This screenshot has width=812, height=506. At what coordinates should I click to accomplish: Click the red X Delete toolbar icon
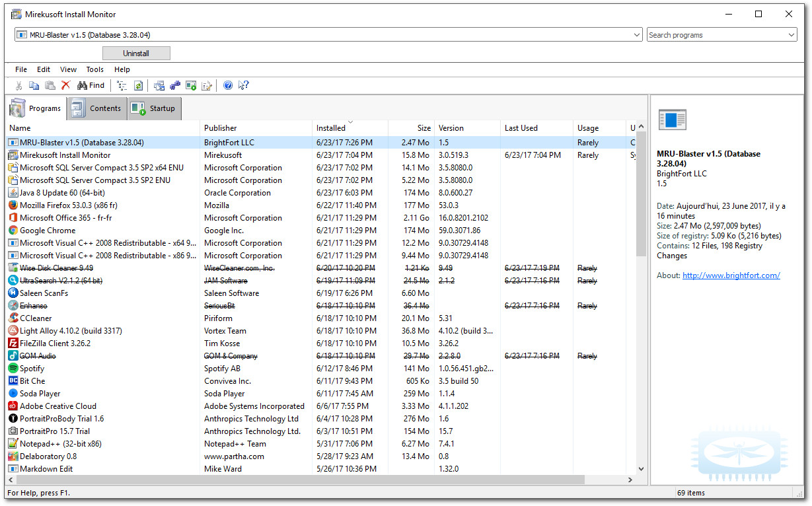click(x=65, y=85)
